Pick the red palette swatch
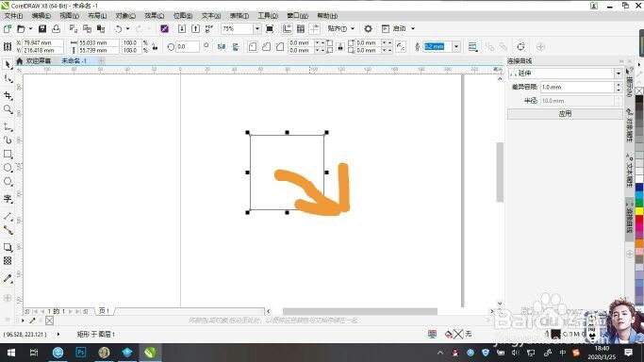644x362 pixels. click(x=639, y=219)
